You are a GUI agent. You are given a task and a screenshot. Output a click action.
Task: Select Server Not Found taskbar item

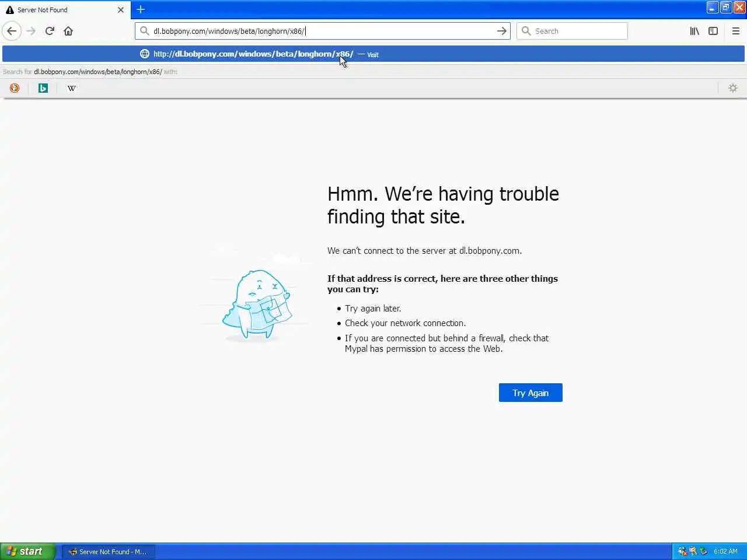[109, 551]
